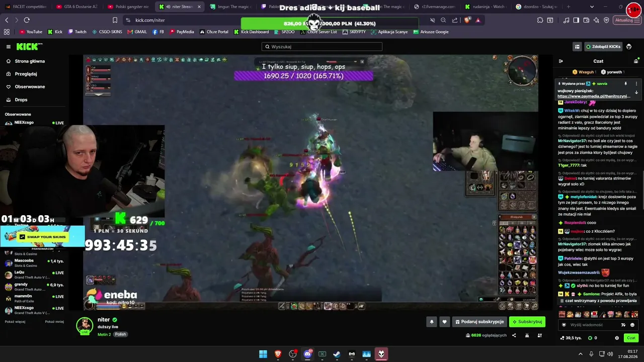This screenshot has height=362, width=644.
Task: Toggle notification bell for niter
Action: pyautogui.click(x=431, y=322)
